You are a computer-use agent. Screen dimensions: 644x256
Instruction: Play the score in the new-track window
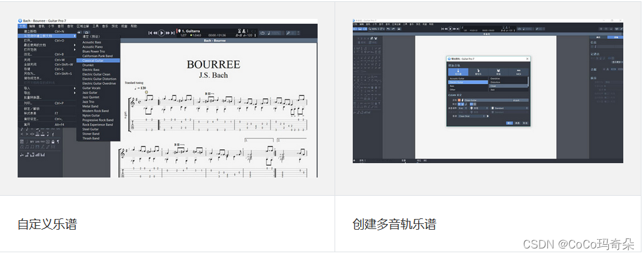click(x=450, y=29)
